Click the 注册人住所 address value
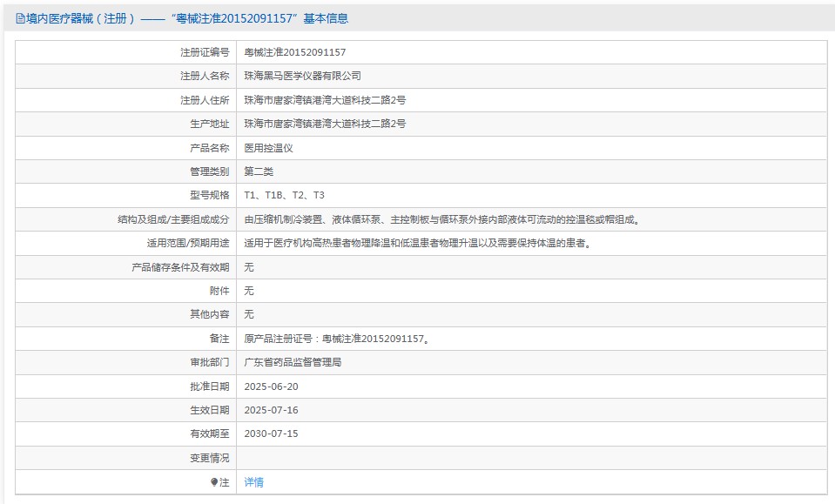Image resolution: width=835 pixels, height=504 pixels. (325, 100)
